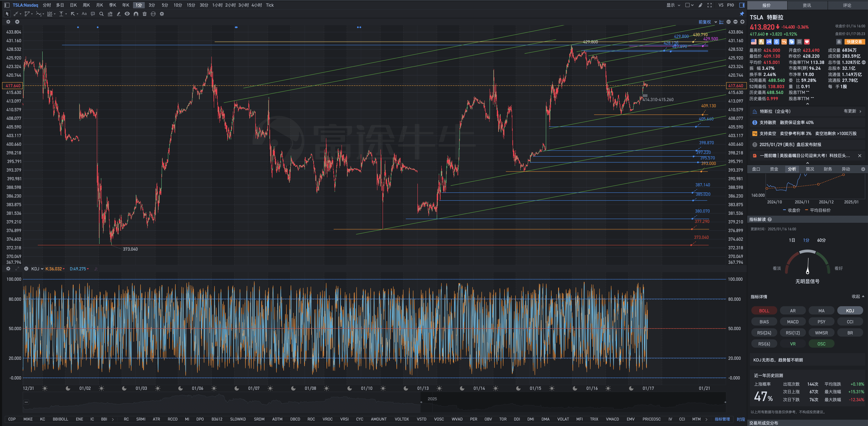Pin the drawing toolbar
The width and height of the screenshot is (868, 426).
742,14
